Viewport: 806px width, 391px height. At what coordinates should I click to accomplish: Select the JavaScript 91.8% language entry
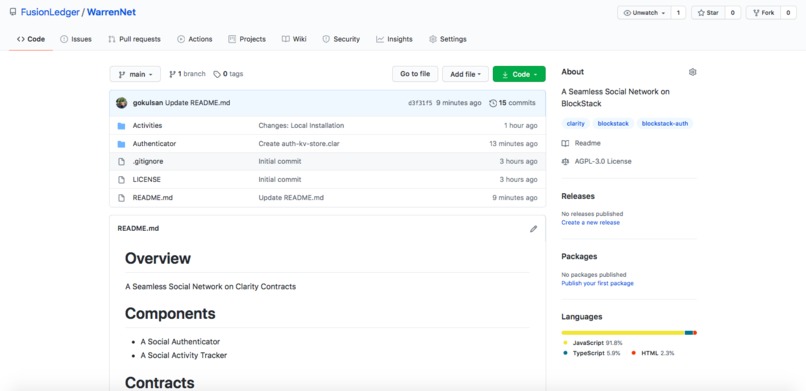tap(593, 343)
